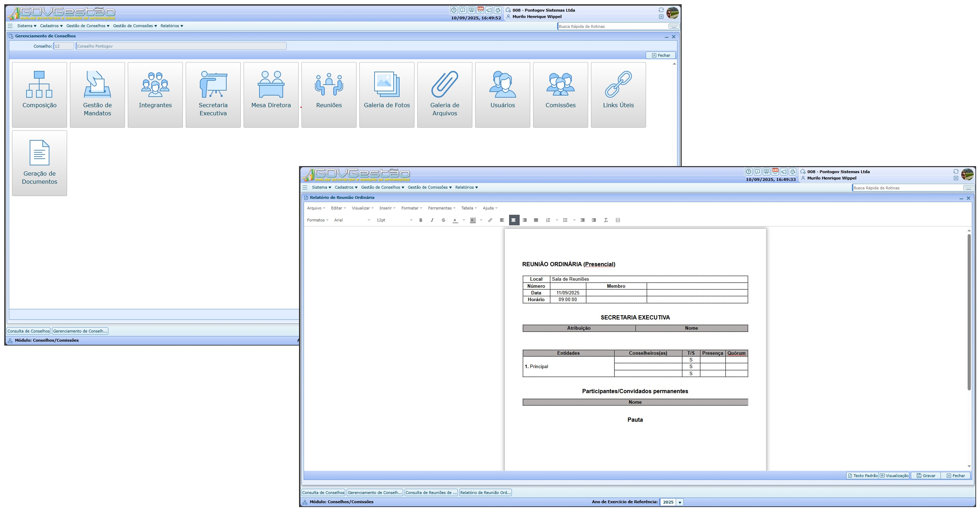Click the clear formatting icon
Image resolution: width=980 pixels, height=512 pixels.
tap(606, 220)
